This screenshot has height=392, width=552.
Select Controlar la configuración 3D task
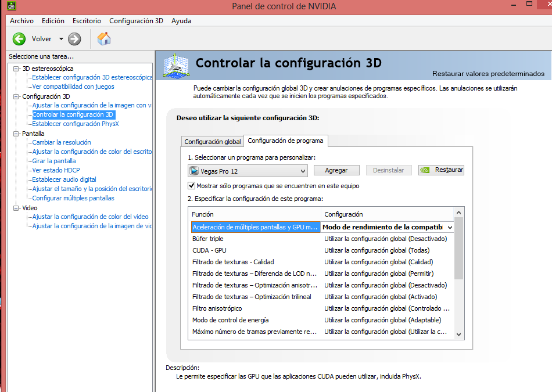(73, 114)
